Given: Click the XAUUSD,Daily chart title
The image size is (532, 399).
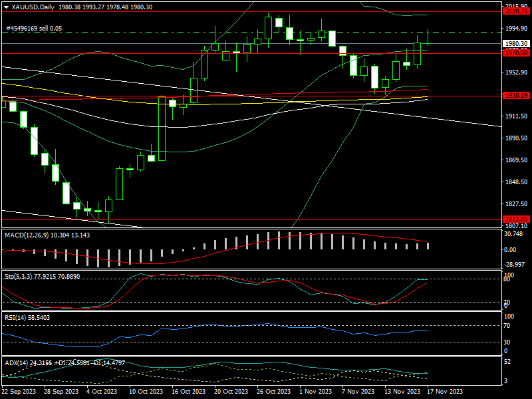Looking at the screenshot, I should [34, 7].
